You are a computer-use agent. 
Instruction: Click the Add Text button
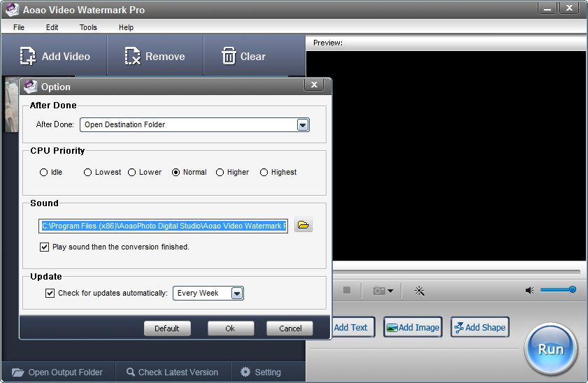tap(352, 328)
